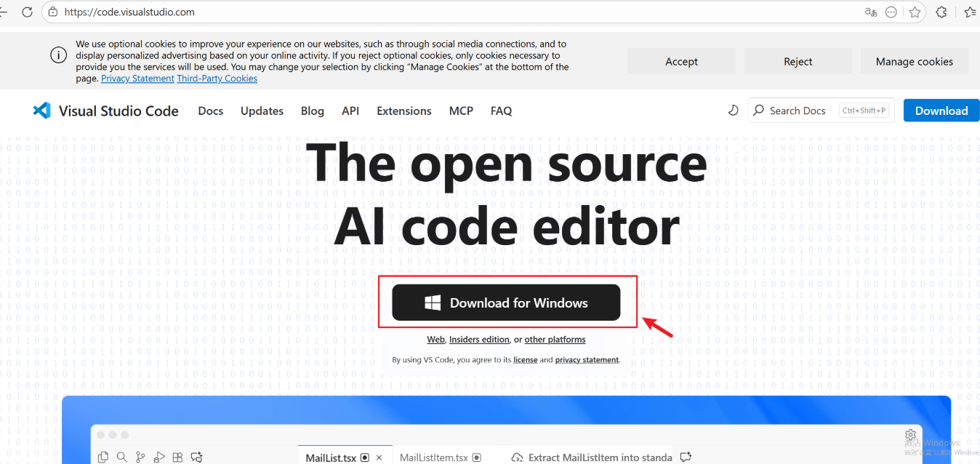Open the Third-Party Cookies link

point(217,79)
